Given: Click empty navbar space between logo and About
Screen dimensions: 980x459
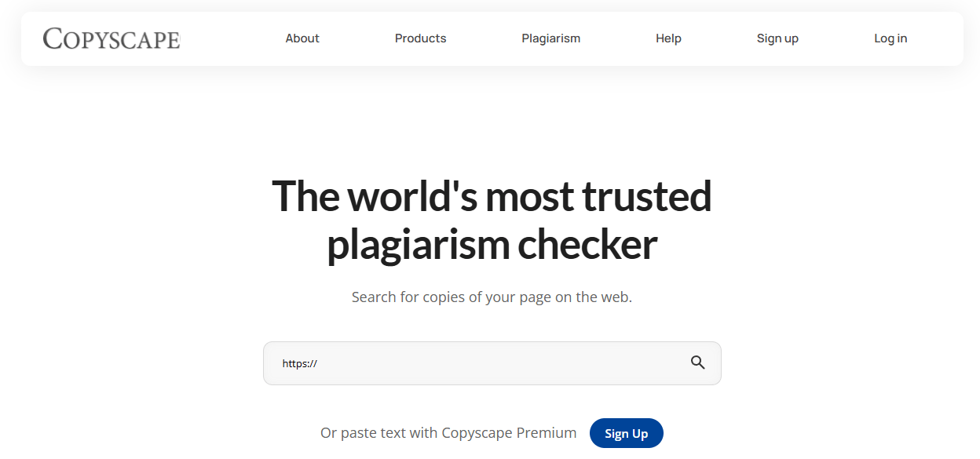Looking at the screenshot, I should coord(232,38).
